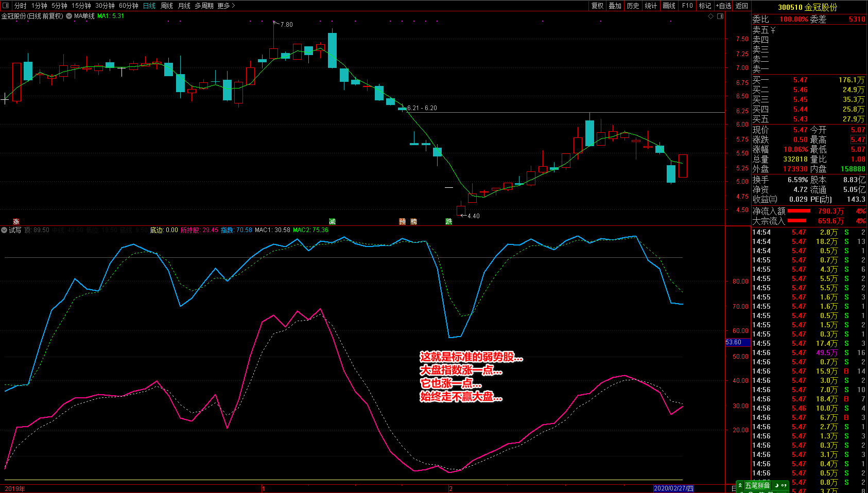
Task: Select the 周线 weekly period tab
Action: [167, 6]
